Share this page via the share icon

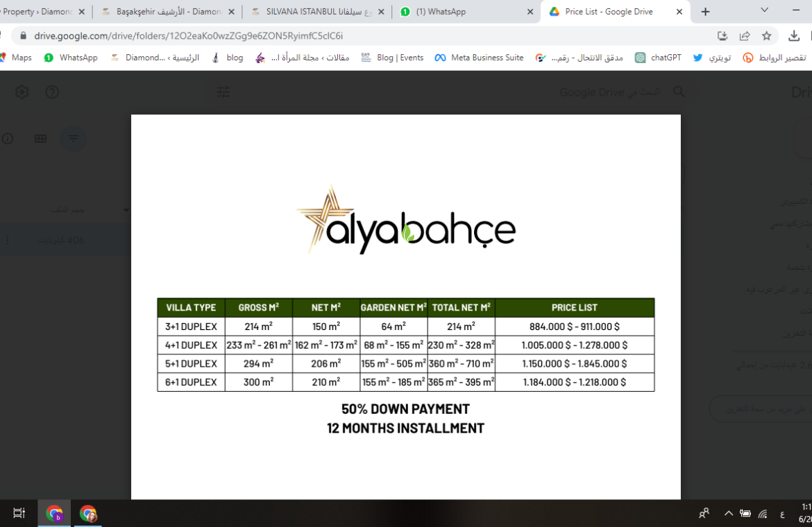pos(745,35)
